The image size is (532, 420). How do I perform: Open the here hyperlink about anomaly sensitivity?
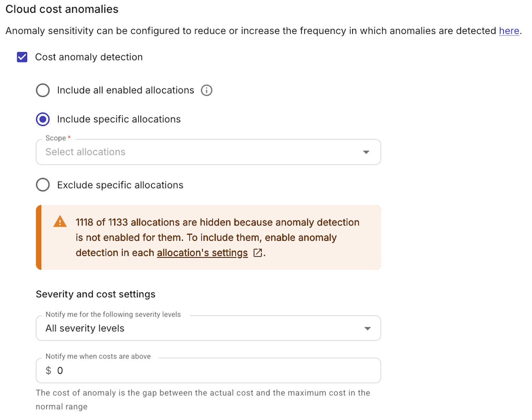(x=509, y=31)
